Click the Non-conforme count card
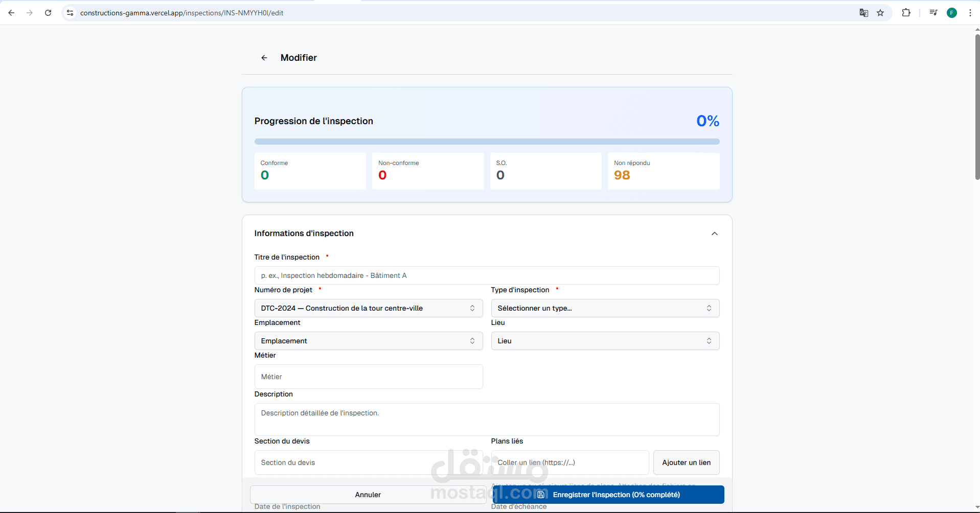 (428, 171)
